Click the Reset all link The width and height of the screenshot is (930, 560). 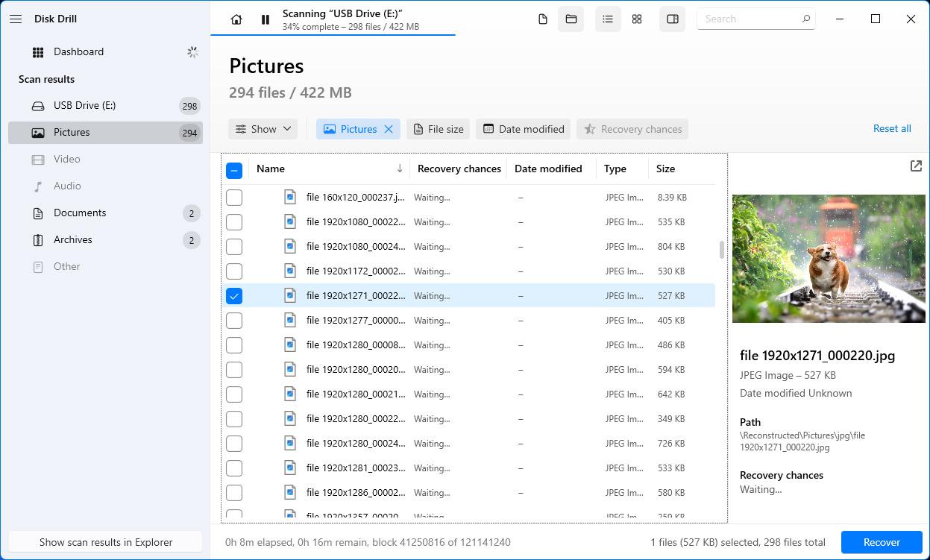[x=892, y=129]
